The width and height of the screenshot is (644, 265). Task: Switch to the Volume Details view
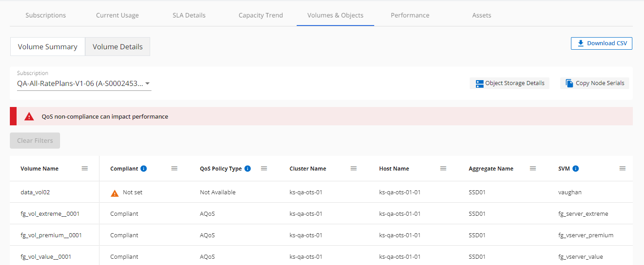tap(117, 47)
